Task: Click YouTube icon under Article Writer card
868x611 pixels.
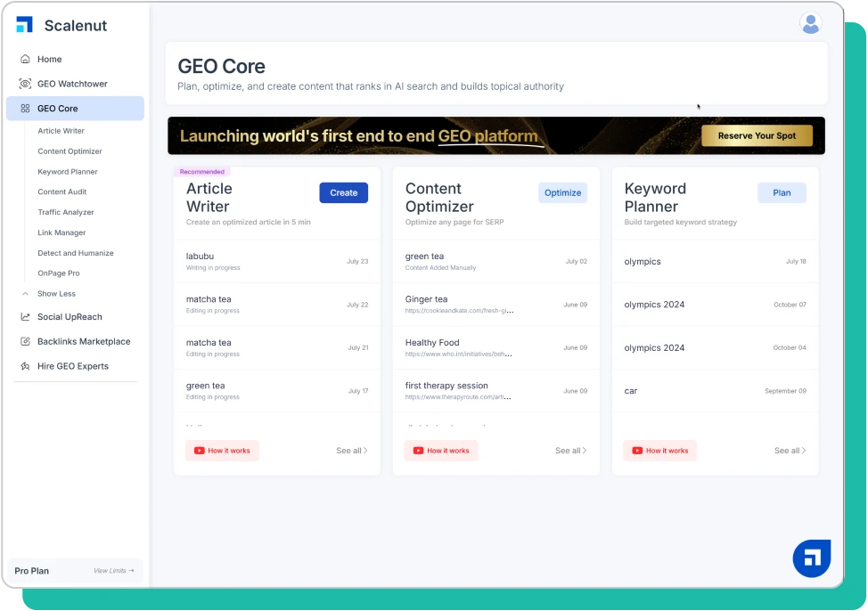Action: click(200, 451)
